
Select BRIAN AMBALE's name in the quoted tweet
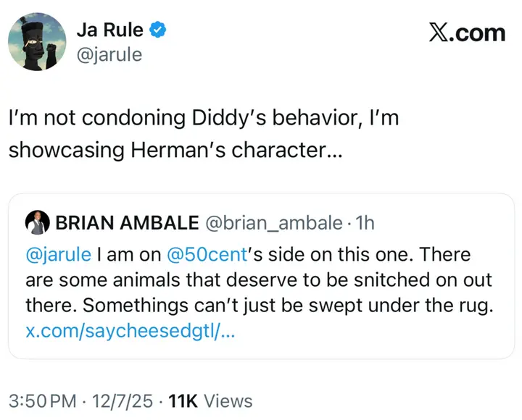pos(127,222)
